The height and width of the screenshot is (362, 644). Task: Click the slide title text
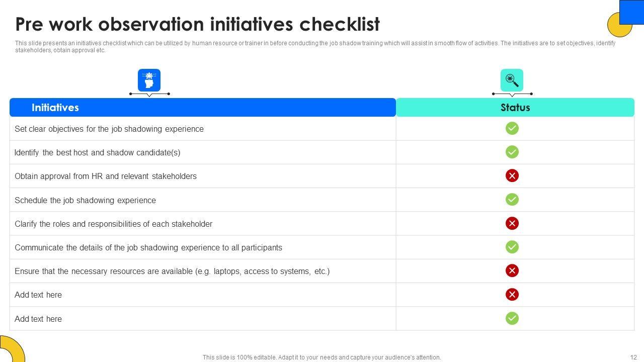point(197,24)
